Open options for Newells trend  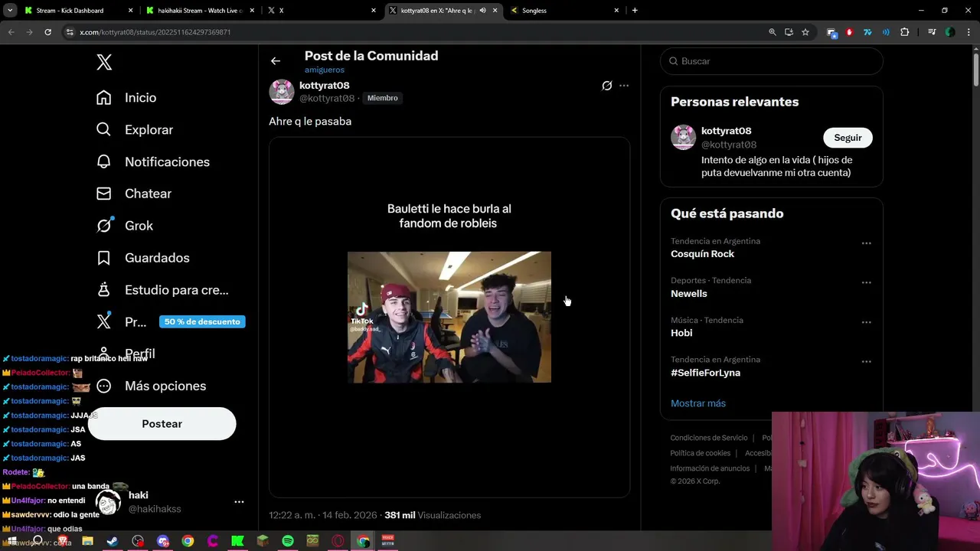coord(866,282)
